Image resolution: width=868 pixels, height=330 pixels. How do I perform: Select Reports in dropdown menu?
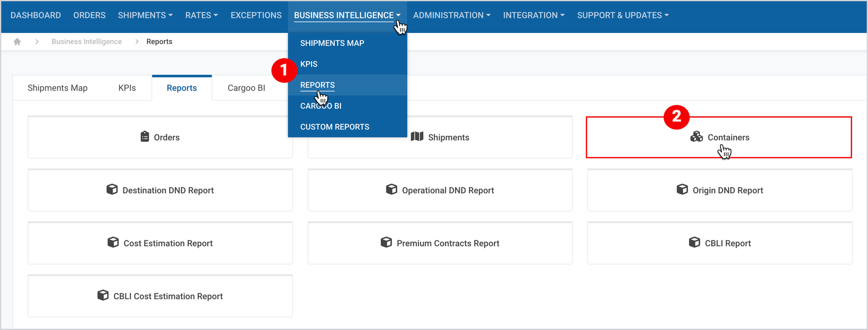click(347, 85)
